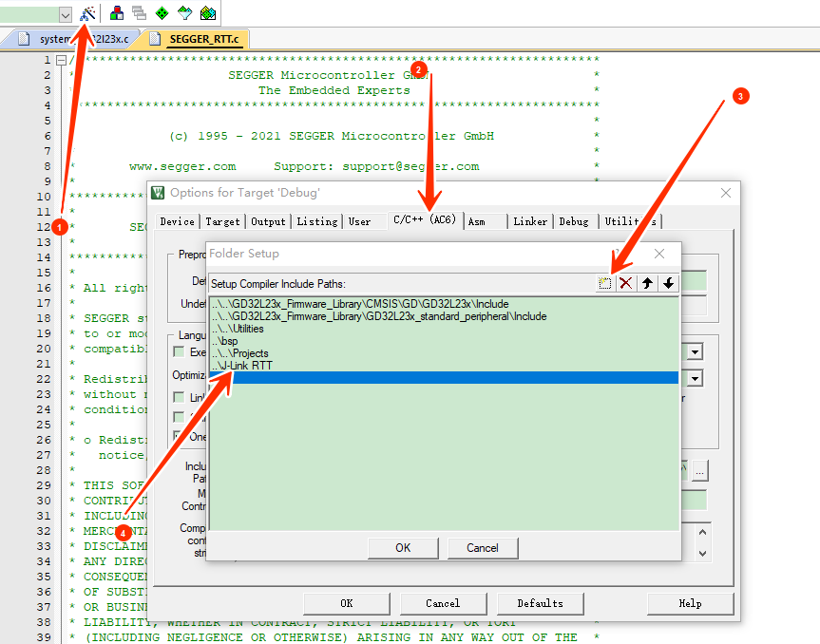Click the grayed multi-window toolbar icon

(x=139, y=13)
